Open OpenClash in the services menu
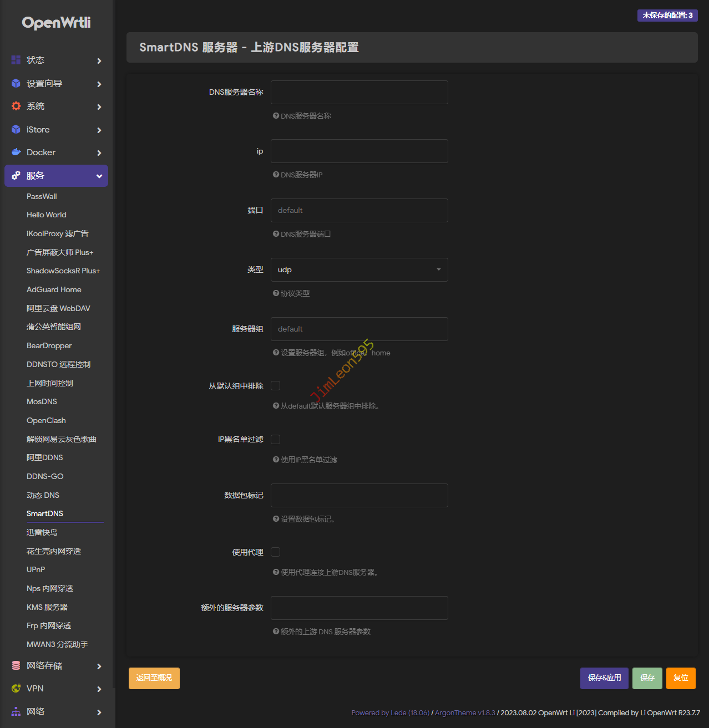709x728 pixels. [46, 420]
